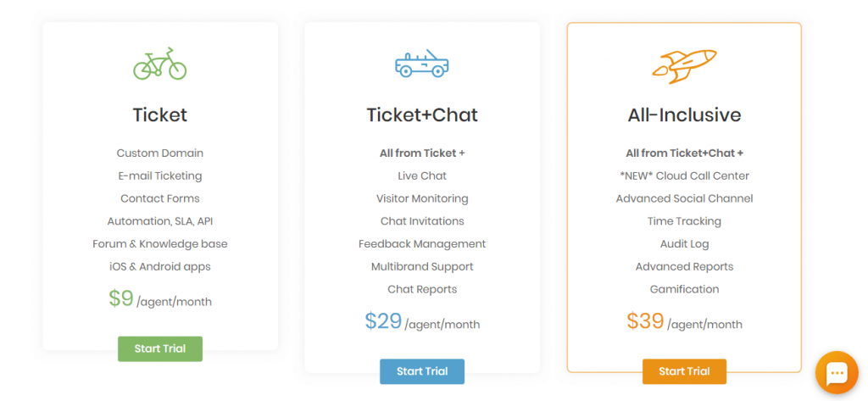
Task: Open the orange live chat bubble widget
Action: (837, 373)
